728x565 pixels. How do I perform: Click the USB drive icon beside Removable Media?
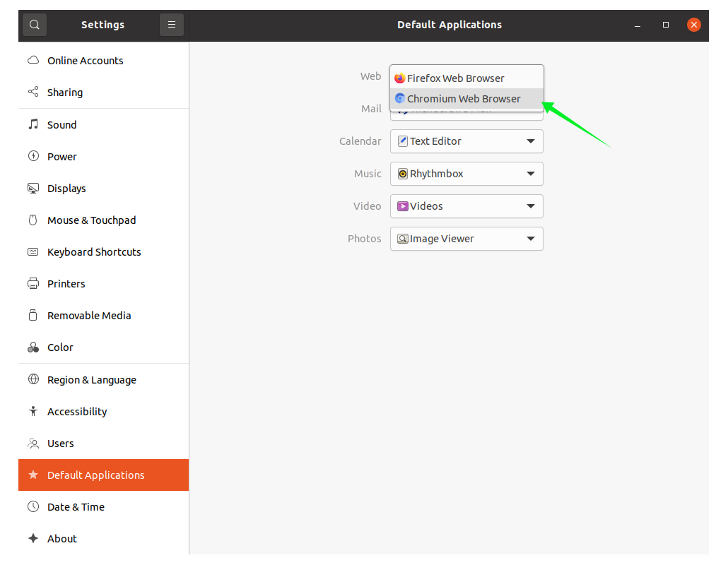[33, 315]
